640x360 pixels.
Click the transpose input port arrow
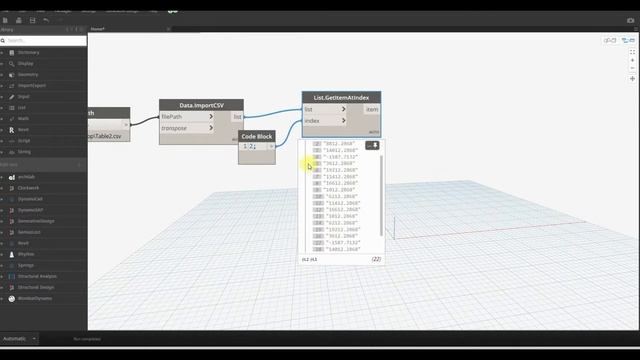pos(211,128)
